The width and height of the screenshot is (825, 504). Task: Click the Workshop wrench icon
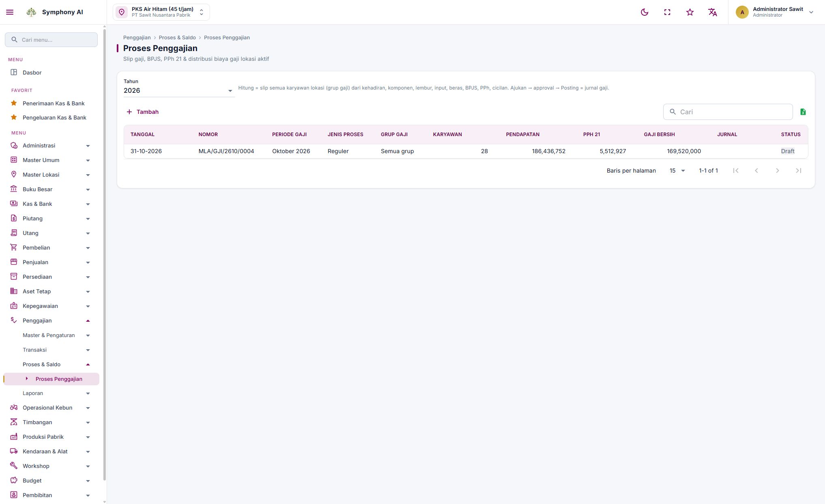14,466
